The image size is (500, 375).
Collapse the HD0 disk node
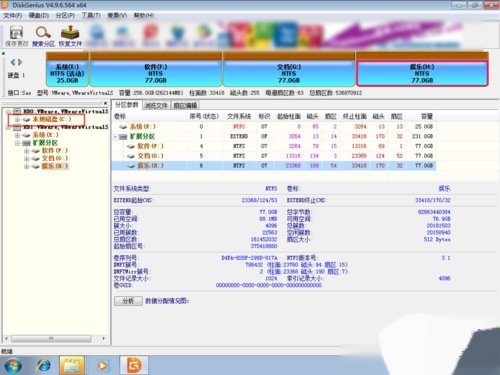tap(8, 111)
